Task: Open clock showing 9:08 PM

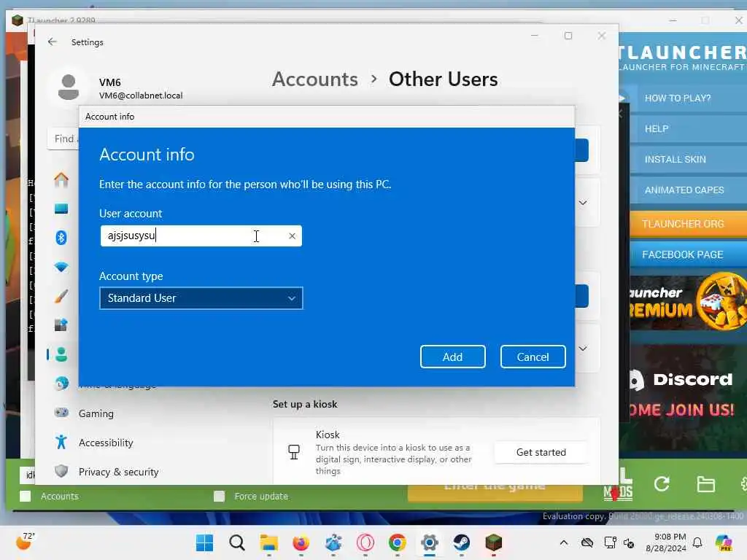Action: [x=666, y=542]
